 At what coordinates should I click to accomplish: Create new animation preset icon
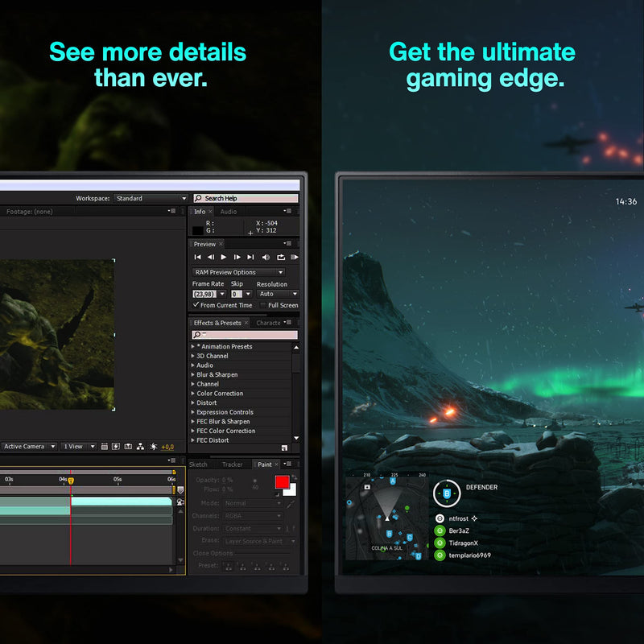pos(284,448)
